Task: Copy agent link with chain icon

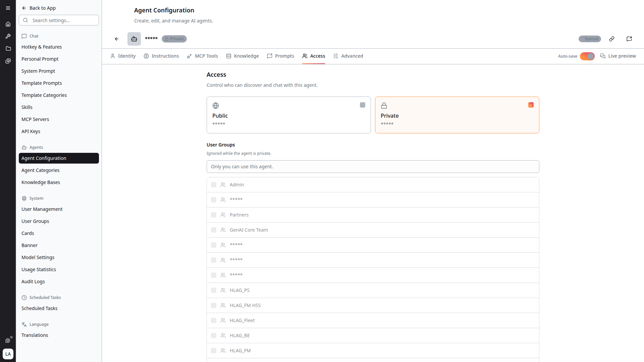Action: click(612, 39)
